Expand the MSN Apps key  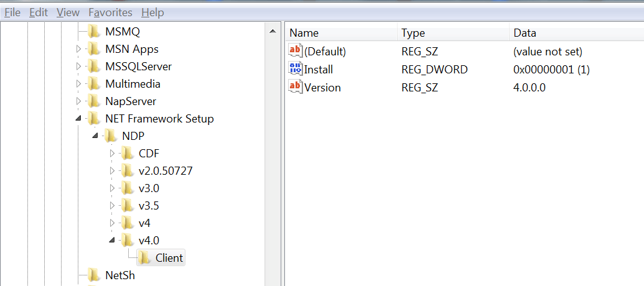(x=78, y=49)
